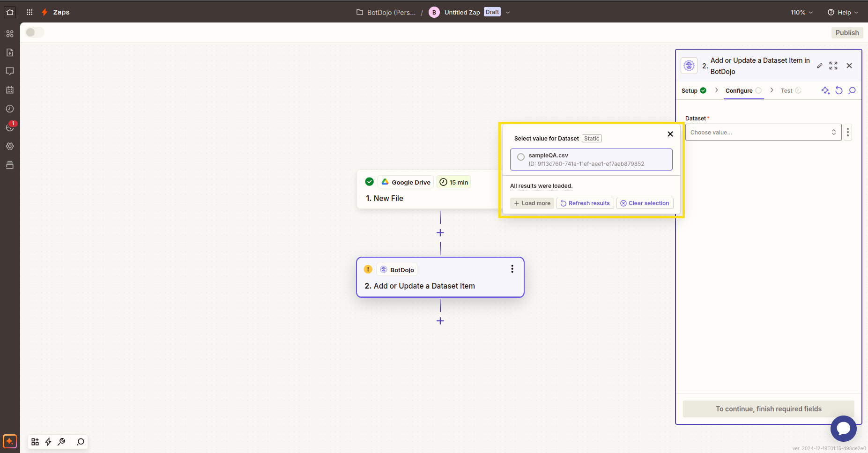
Task: Open the settings gear in the left sidebar
Action: [x=10, y=146]
